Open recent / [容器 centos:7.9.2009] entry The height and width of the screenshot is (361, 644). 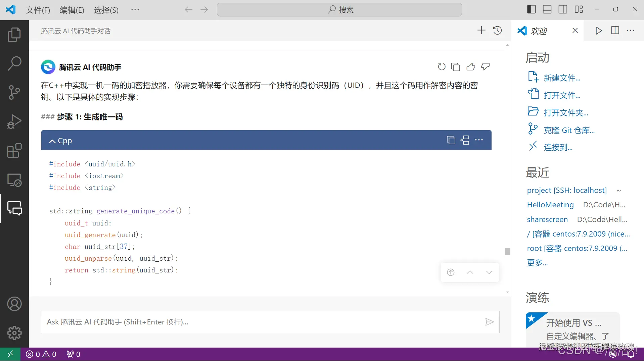click(578, 234)
